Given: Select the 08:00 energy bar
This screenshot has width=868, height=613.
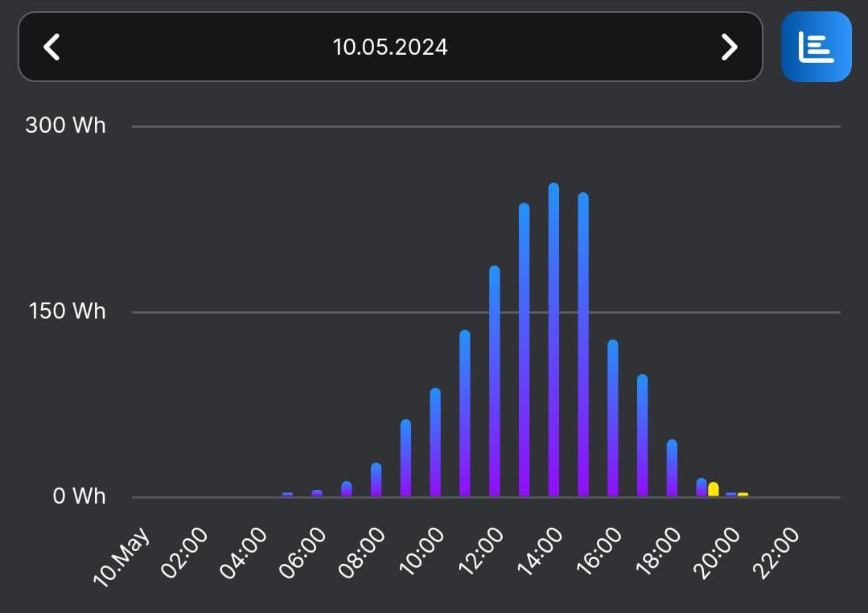Looking at the screenshot, I should pyautogui.click(x=376, y=479).
